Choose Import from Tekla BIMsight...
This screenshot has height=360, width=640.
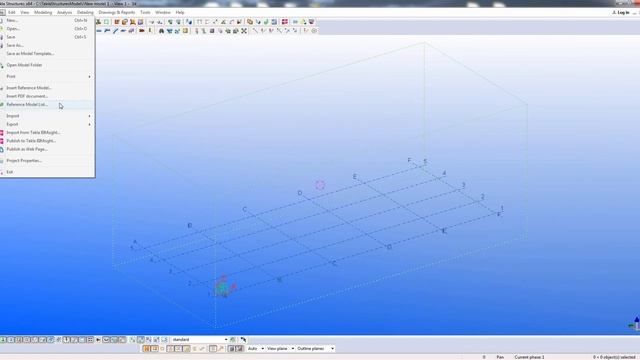[x=47, y=132]
